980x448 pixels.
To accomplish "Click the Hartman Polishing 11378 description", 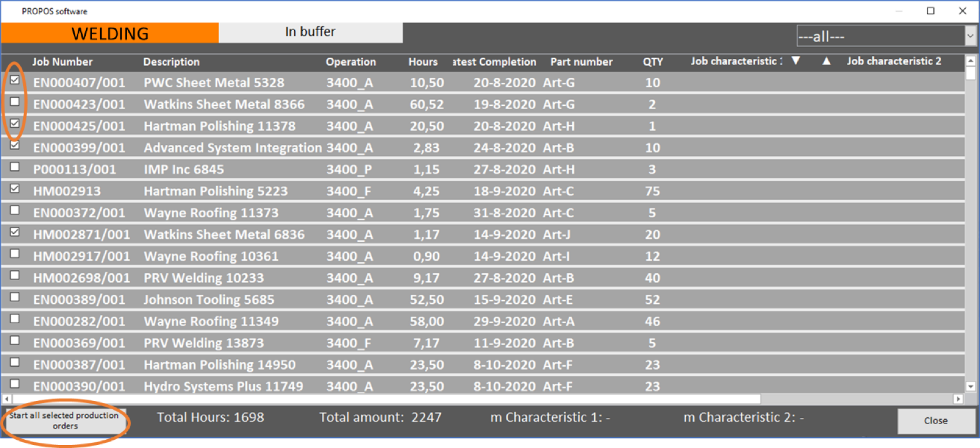I will point(220,126).
